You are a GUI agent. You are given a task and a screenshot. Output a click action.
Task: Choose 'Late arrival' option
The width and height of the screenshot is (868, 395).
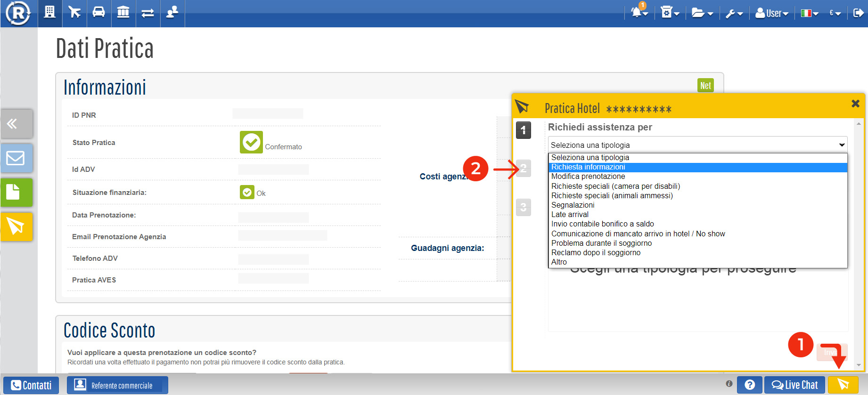pyautogui.click(x=570, y=215)
